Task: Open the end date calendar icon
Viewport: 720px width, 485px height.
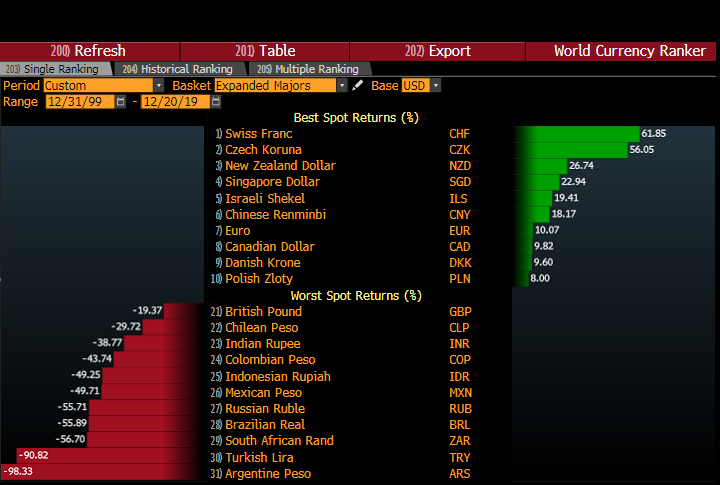Action: (216, 102)
